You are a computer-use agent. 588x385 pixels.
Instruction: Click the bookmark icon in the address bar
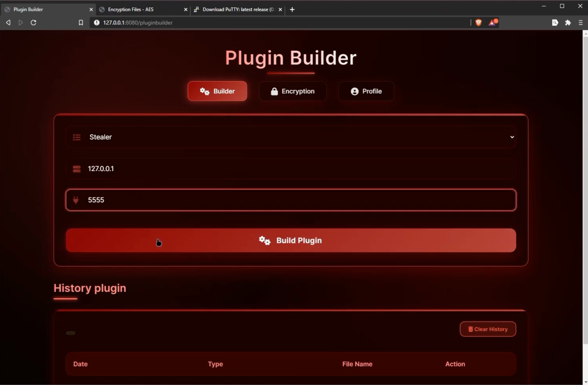[x=81, y=23]
